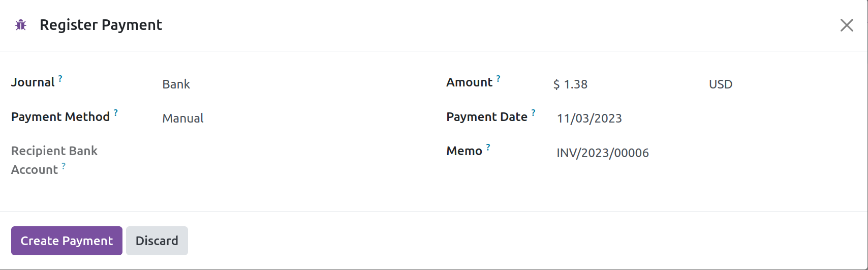Click the Amount help question mark
Viewport: 868px width, 270px height.
[498, 78]
